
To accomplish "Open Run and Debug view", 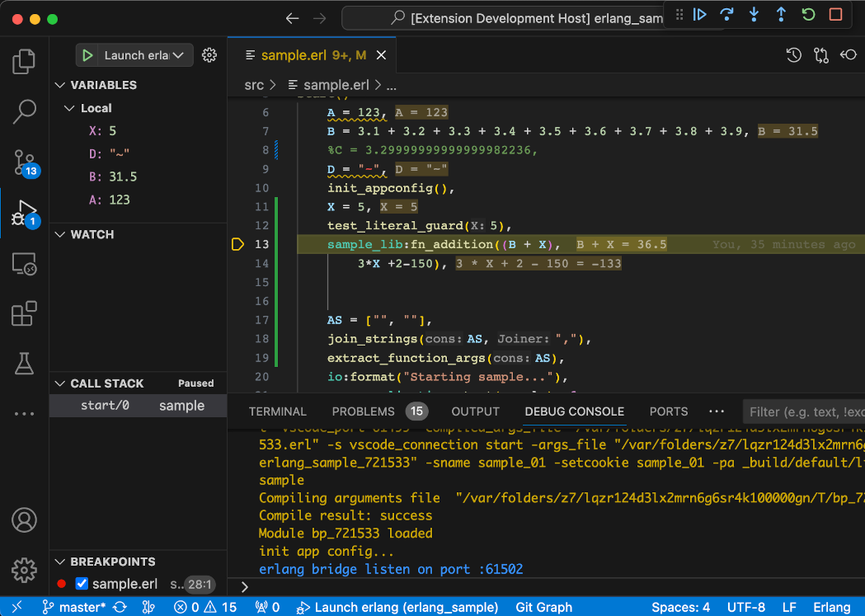I will [24, 214].
